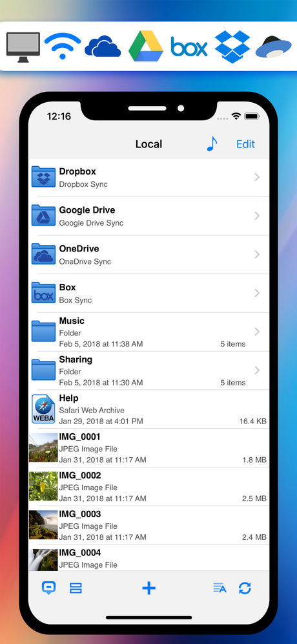Click the IMG_0002 file name

(x=79, y=475)
